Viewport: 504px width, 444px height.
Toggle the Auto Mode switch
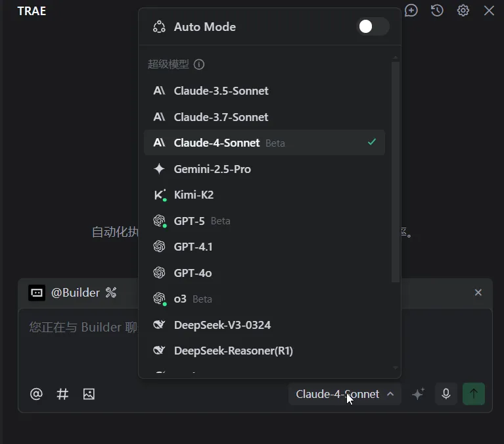373,26
